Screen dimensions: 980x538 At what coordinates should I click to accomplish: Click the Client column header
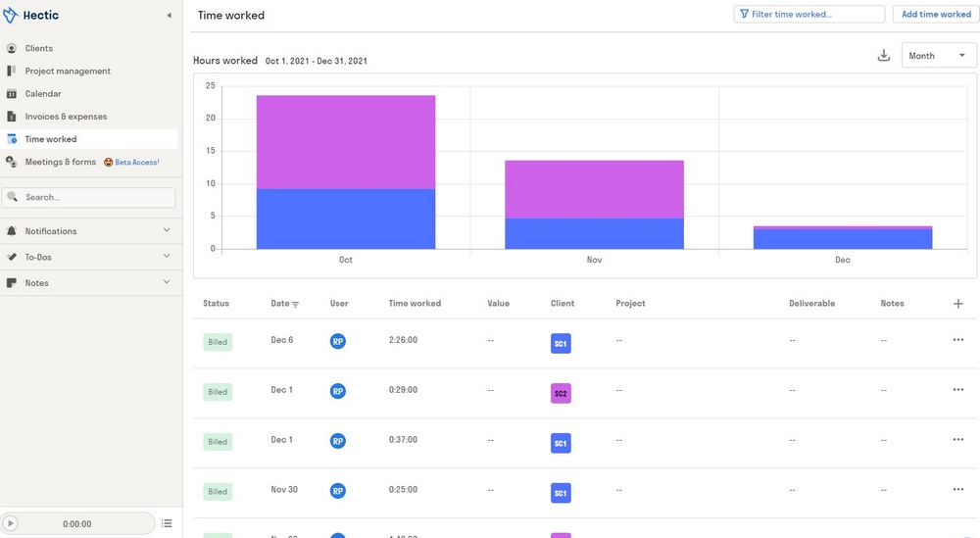(x=562, y=304)
